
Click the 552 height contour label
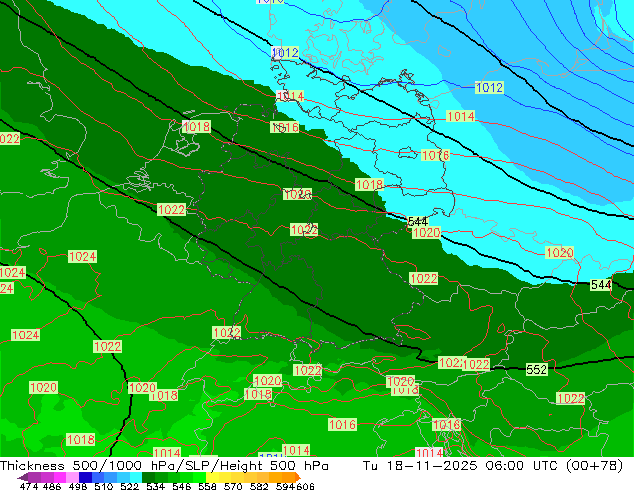click(537, 369)
